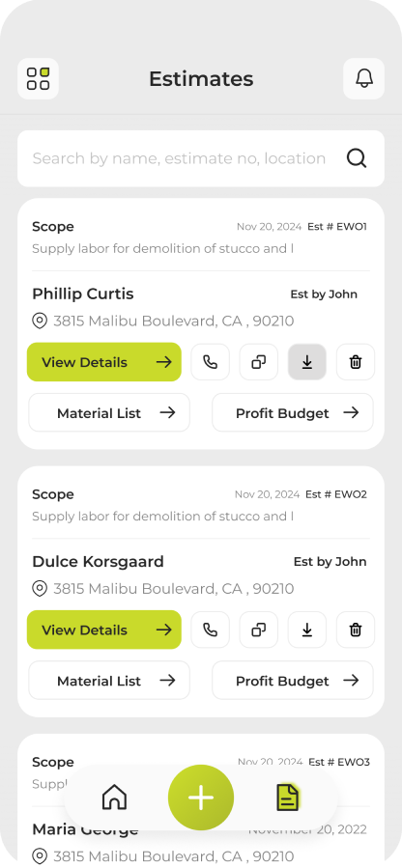
Task: Delete Phillip Curtis estimate
Action: 356,362
